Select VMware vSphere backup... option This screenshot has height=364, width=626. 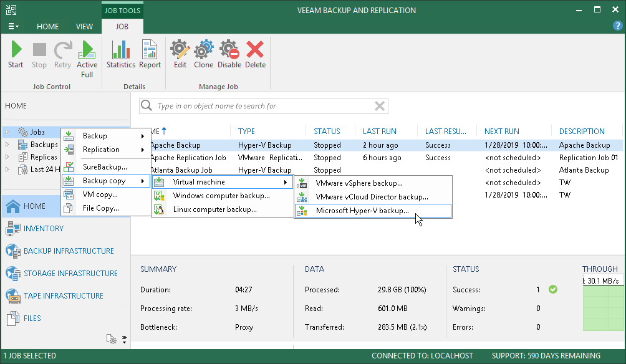point(373,183)
